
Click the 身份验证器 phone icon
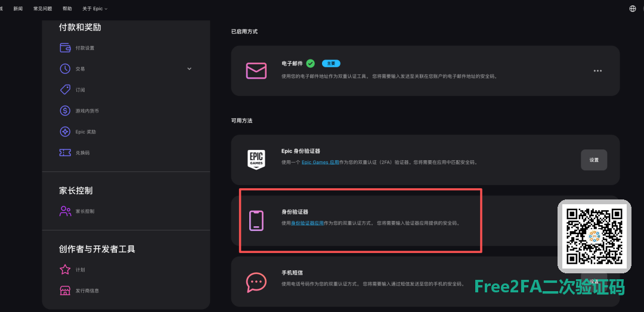coord(256,220)
